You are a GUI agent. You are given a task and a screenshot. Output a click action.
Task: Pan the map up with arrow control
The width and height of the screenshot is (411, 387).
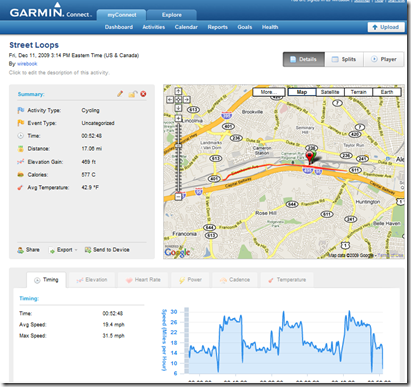click(x=178, y=91)
